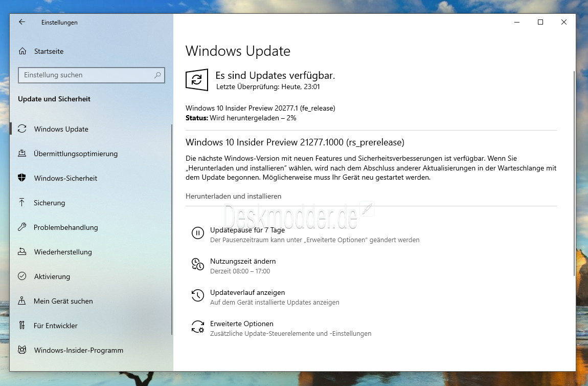
Task: Click the Windows-Insider-Programm cat icon
Action: pyautogui.click(x=22, y=350)
